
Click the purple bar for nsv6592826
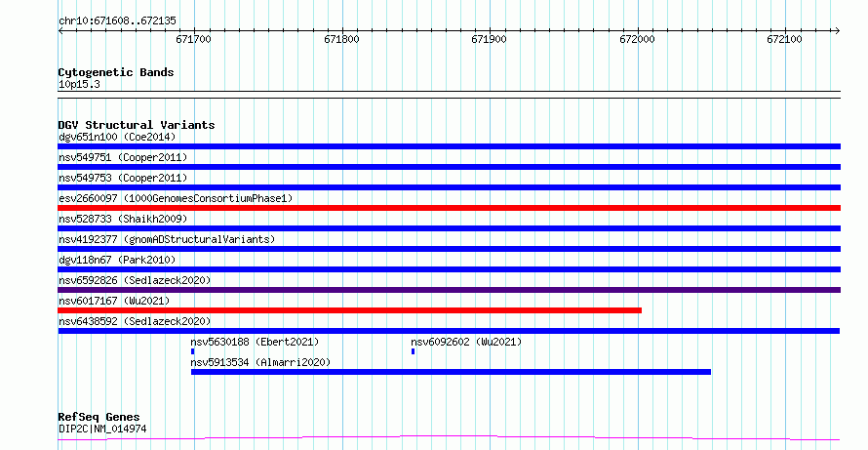pos(449,290)
